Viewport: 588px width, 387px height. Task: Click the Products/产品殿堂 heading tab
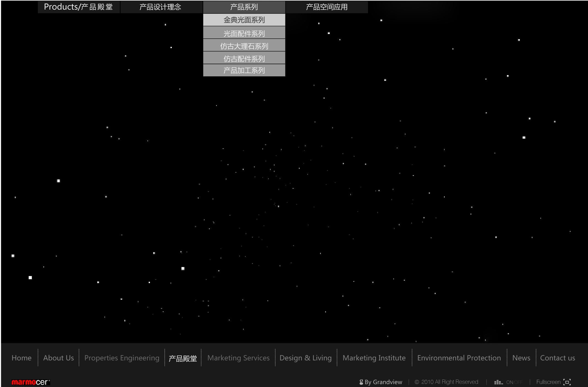point(79,7)
